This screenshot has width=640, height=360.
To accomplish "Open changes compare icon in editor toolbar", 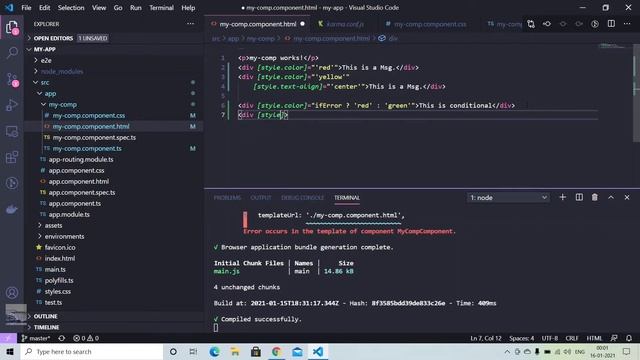I will click(x=531, y=24).
